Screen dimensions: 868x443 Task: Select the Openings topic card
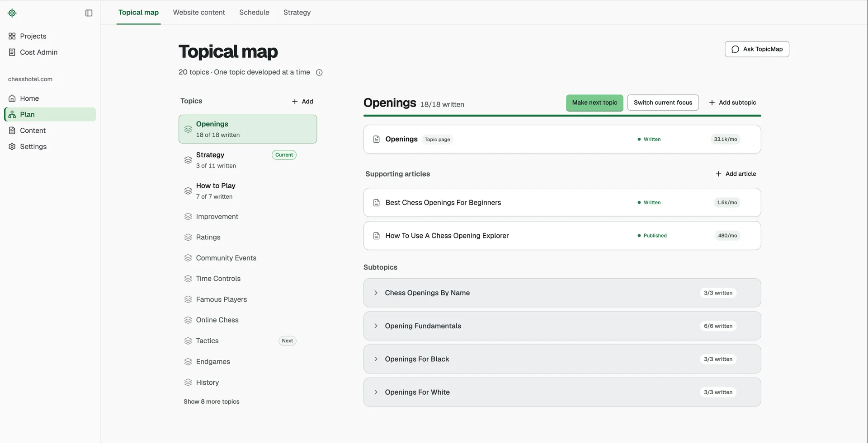point(248,129)
